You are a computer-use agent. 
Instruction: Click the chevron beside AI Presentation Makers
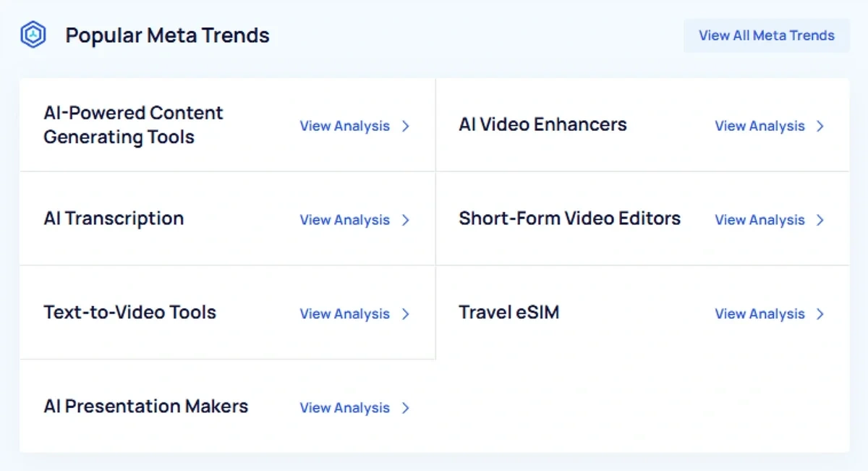pos(407,407)
